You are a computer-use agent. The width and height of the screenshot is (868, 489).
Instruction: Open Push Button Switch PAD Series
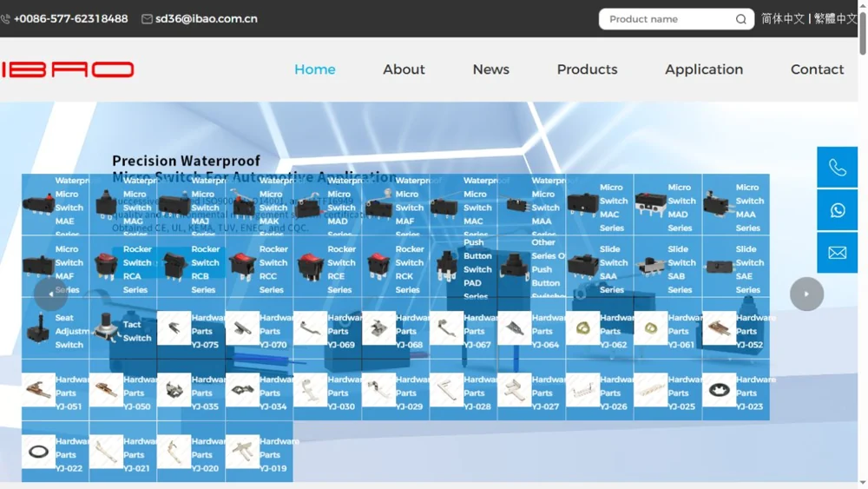[464, 267]
